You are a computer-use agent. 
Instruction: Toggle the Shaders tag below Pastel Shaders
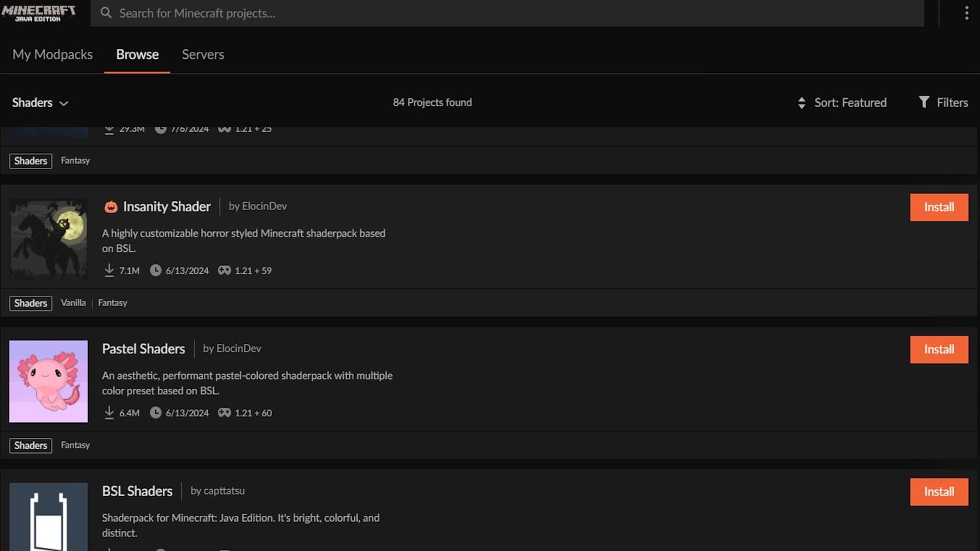[x=30, y=445]
